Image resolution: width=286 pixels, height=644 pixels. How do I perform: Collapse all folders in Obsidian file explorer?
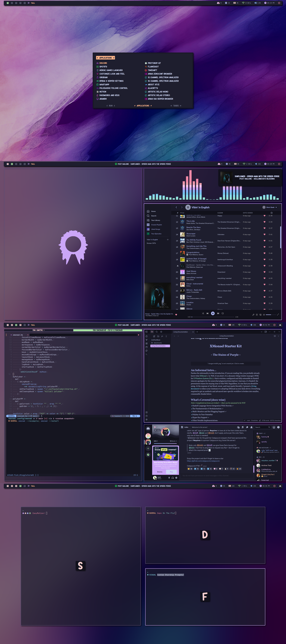point(166,336)
